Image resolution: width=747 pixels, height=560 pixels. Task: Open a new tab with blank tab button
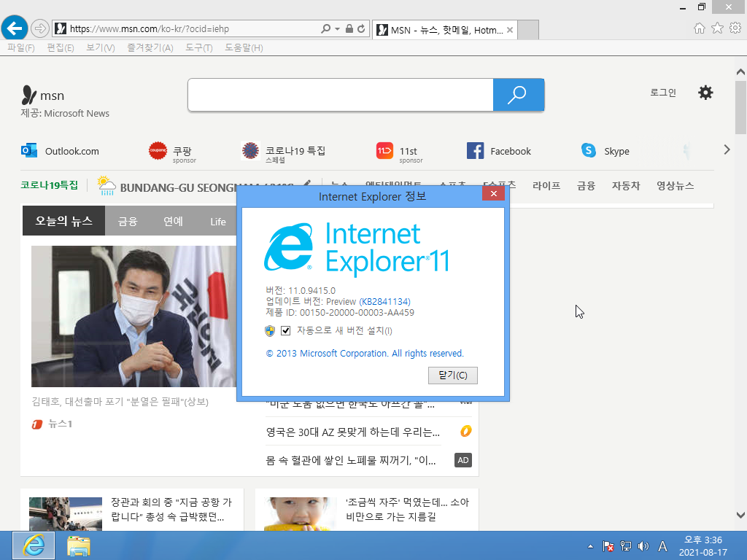(x=528, y=30)
